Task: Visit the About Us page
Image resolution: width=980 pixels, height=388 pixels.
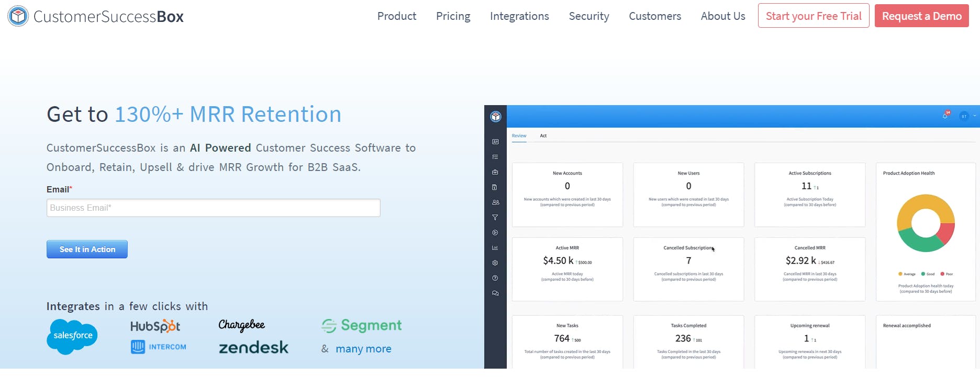Action: coord(723,16)
